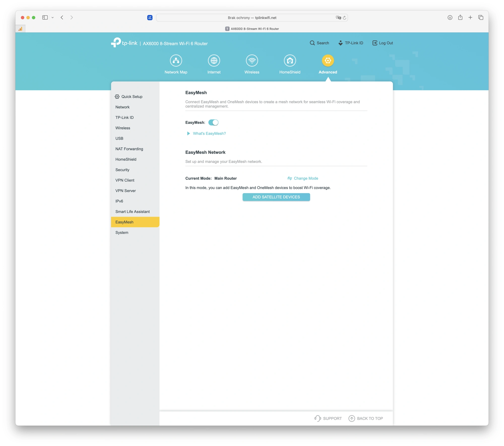
Task: Reload the page in Safari
Action: (x=344, y=18)
